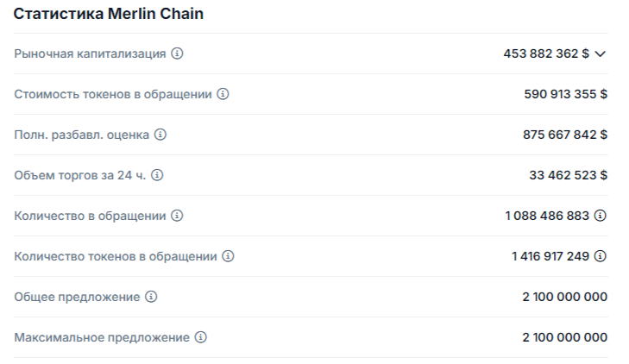Click info icon beside Количество в обращении label
Viewport: 629px width, 364px height.
[177, 216]
